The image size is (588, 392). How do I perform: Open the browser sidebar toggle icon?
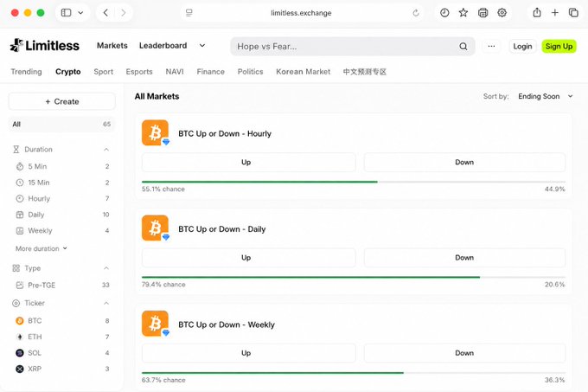point(66,13)
